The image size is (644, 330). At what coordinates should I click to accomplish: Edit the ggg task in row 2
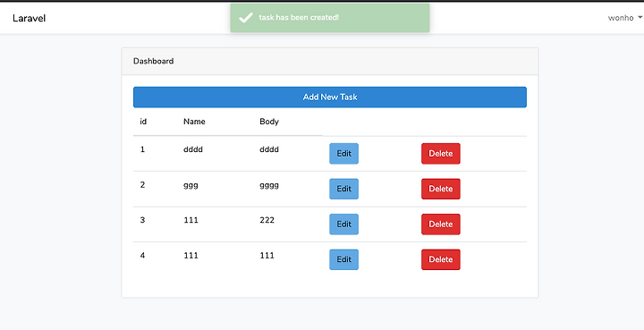click(343, 189)
